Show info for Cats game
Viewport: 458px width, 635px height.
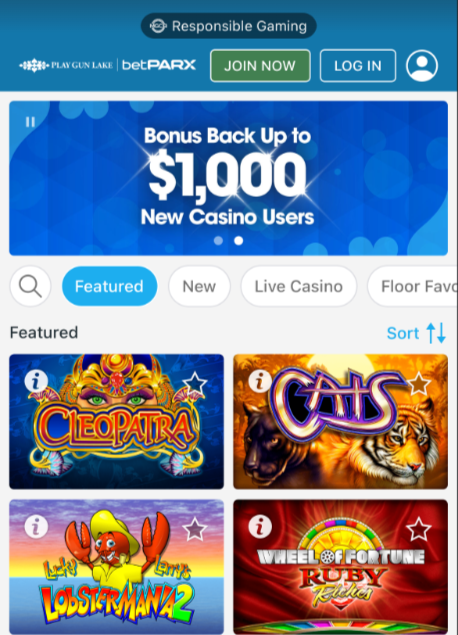tap(260, 381)
